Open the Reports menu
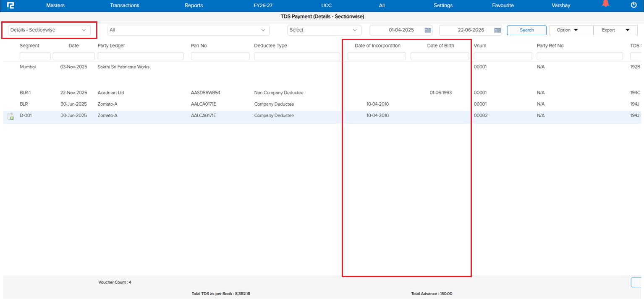Screen dimensions: 644x299 coord(194,5)
